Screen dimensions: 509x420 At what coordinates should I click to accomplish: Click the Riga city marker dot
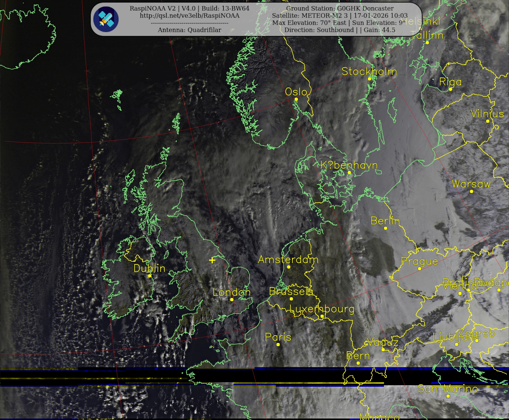450,89
